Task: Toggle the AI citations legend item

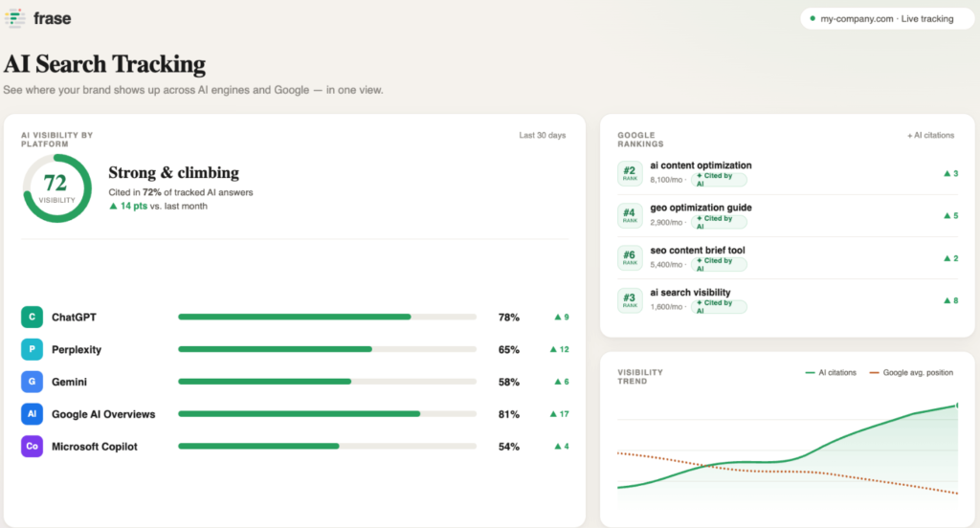Action: tap(831, 372)
